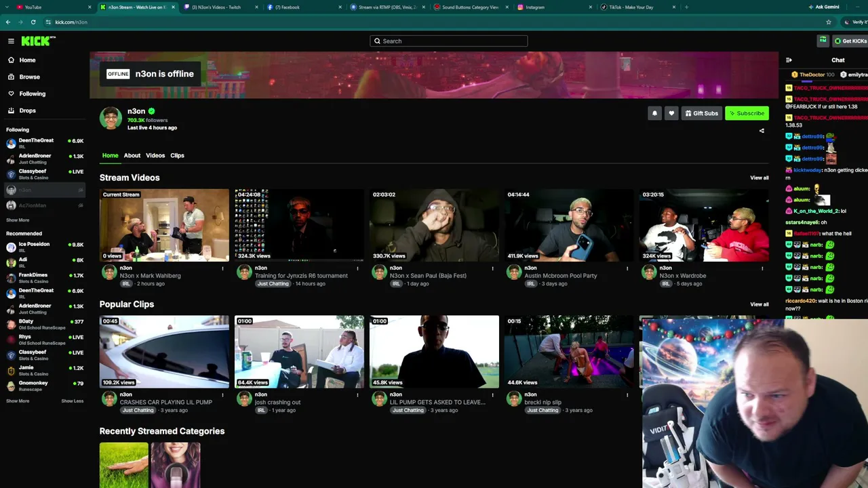Image resolution: width=868 pixels, height=488 pixels.
Task: Open the N3on x Mark Wahlberg stream thumbnail
Action: tap(164, 225)
